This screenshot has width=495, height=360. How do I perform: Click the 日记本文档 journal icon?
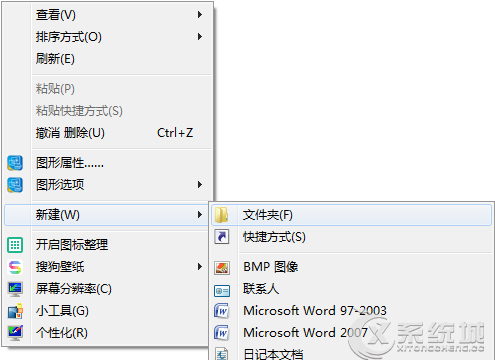tap(222, 354)
